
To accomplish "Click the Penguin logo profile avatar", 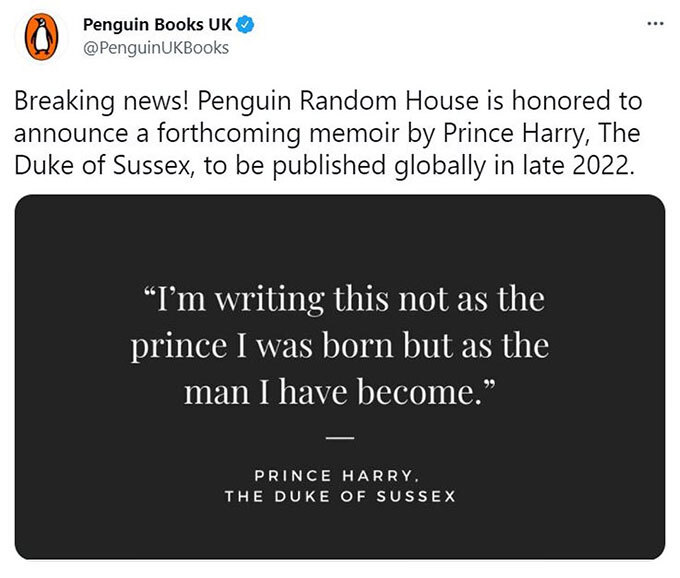I will click(x=37, y=37).
